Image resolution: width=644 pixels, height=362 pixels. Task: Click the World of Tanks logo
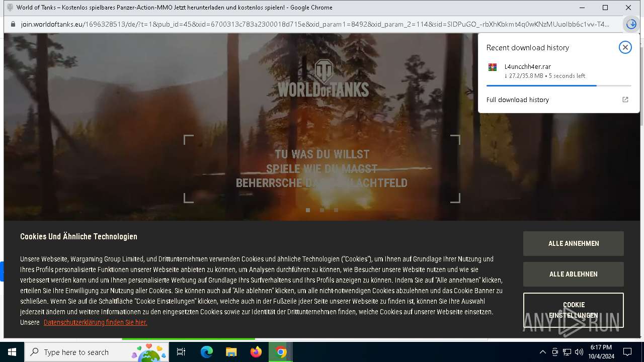click(x=323, y=78)
